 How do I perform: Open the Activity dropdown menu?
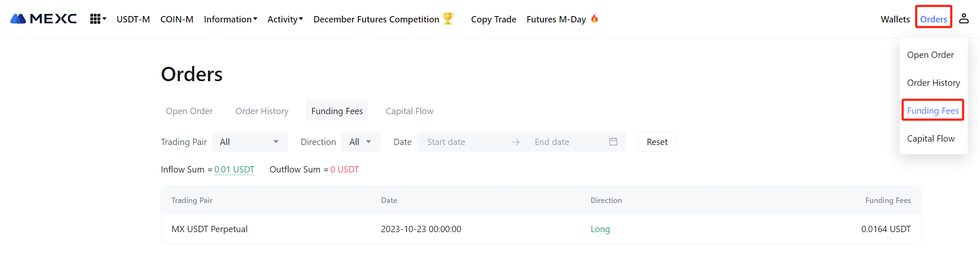point(285,19)
